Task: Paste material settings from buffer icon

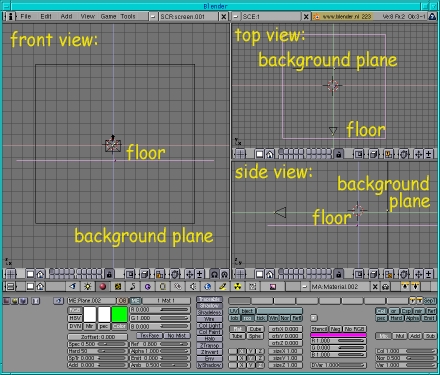Action: (x=415, y=286)
